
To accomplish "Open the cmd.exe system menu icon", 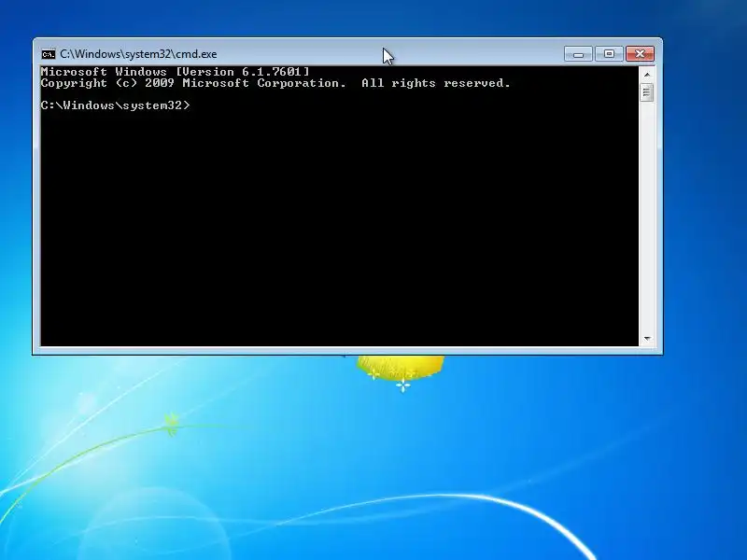I will pyautogui.click(x=49, y=54).
